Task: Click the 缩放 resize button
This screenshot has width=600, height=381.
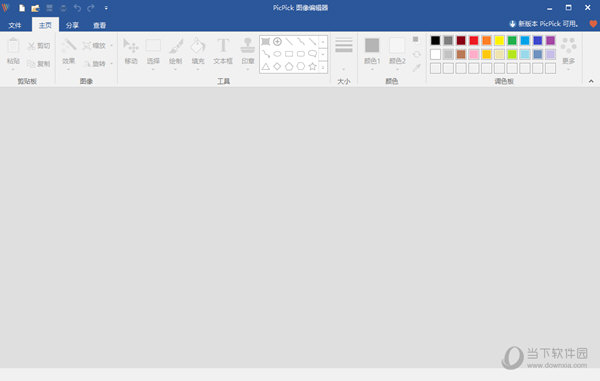Action: (95, 46)
